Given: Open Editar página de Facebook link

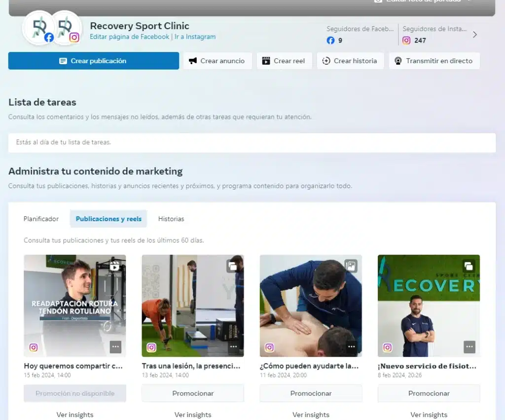Looking at the screenshot, I should point(129,37).
